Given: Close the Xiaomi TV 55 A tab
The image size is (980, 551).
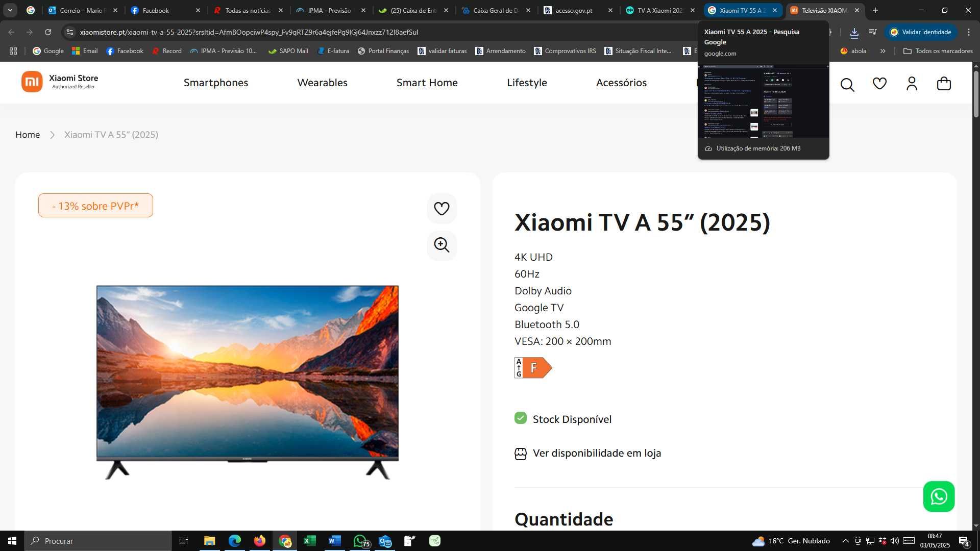Looking at the screenshot, I should point(775,10).
